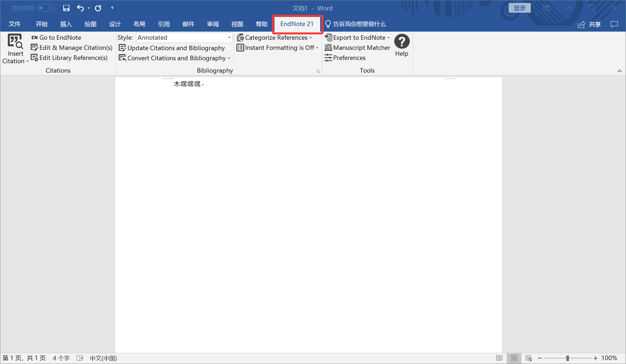This screenshot has height=364, width=626.
Task: Click the zoom slider handle
Action: 568,358
